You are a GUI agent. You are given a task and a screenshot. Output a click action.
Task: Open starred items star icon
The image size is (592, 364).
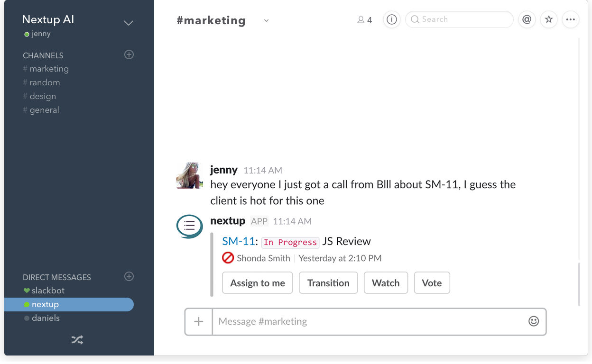549,19
